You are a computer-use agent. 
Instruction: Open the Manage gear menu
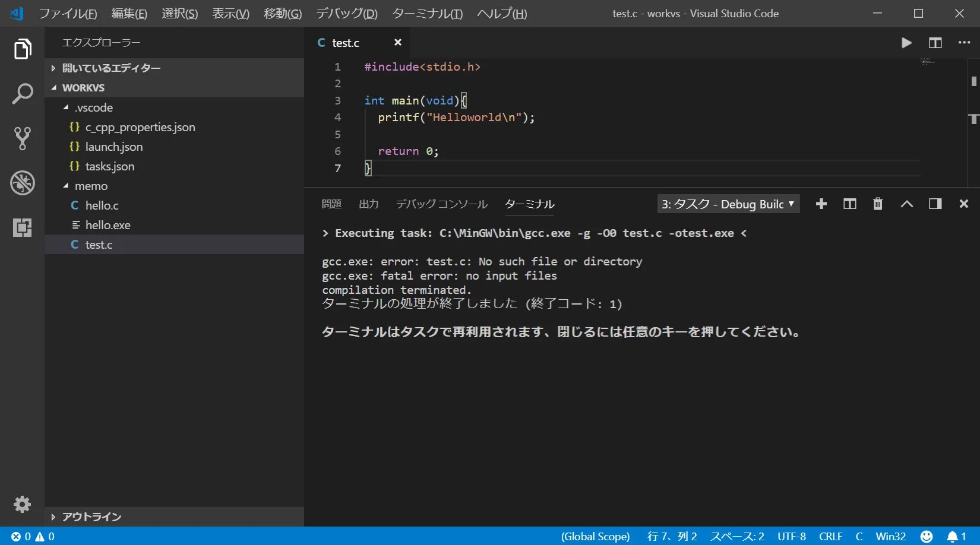pos(22,504)
